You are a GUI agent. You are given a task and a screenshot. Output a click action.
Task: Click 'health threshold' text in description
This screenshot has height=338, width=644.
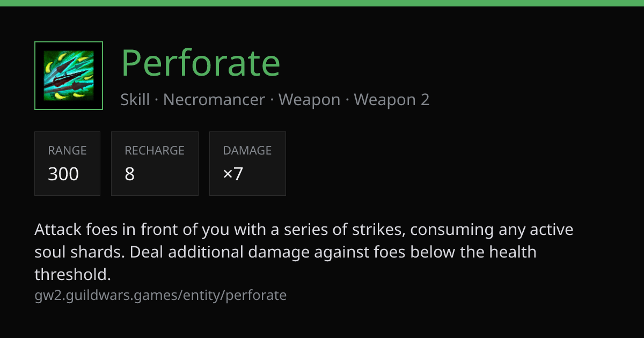point(286,263)
